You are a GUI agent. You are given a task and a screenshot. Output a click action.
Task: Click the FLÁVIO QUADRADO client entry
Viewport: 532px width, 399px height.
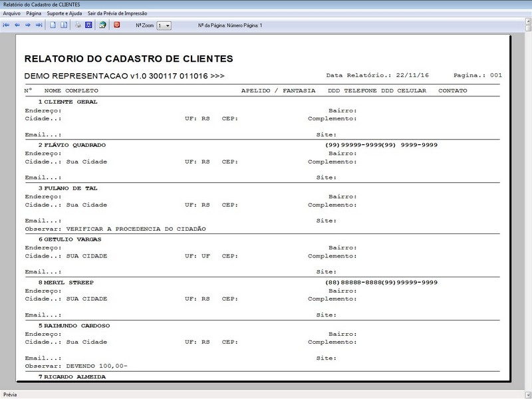pyautogui.click(x=75, y=145)
